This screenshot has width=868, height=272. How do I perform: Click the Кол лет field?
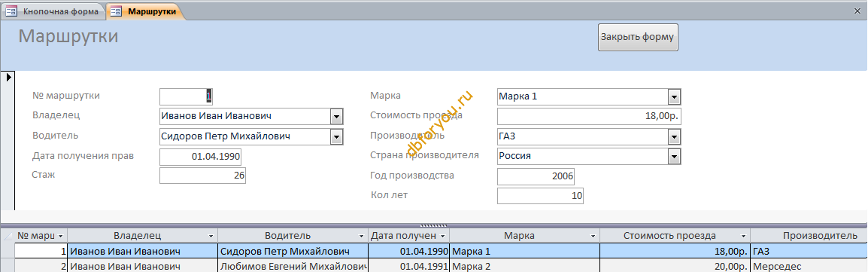pyautogui.click(x=540, y=196)
